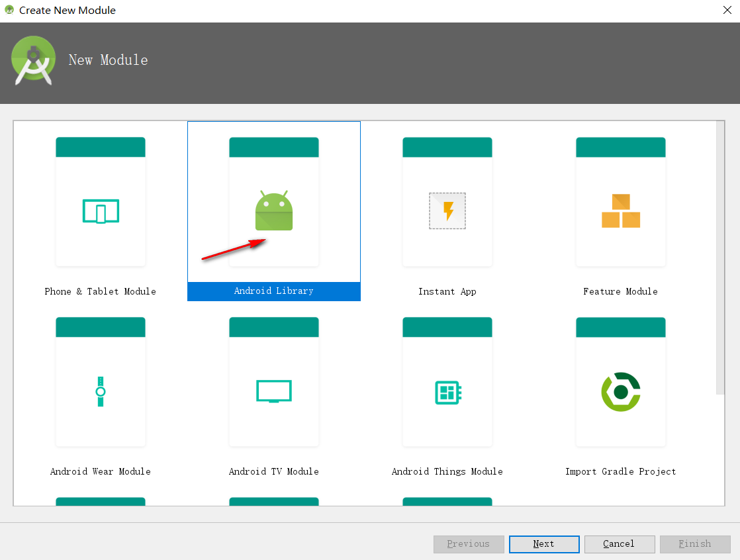
Task: Click the disabled Previous button
Action: point(469,544)
